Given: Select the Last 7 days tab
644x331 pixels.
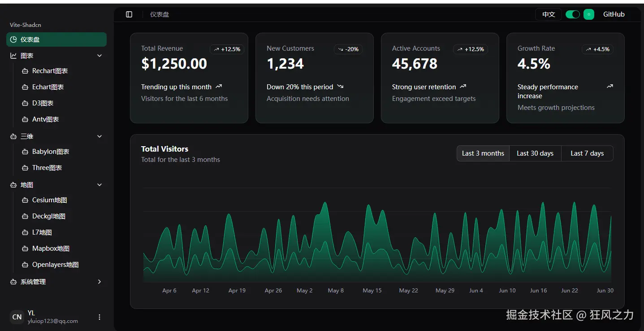Looking at the screenshot, I should [587, 153].
